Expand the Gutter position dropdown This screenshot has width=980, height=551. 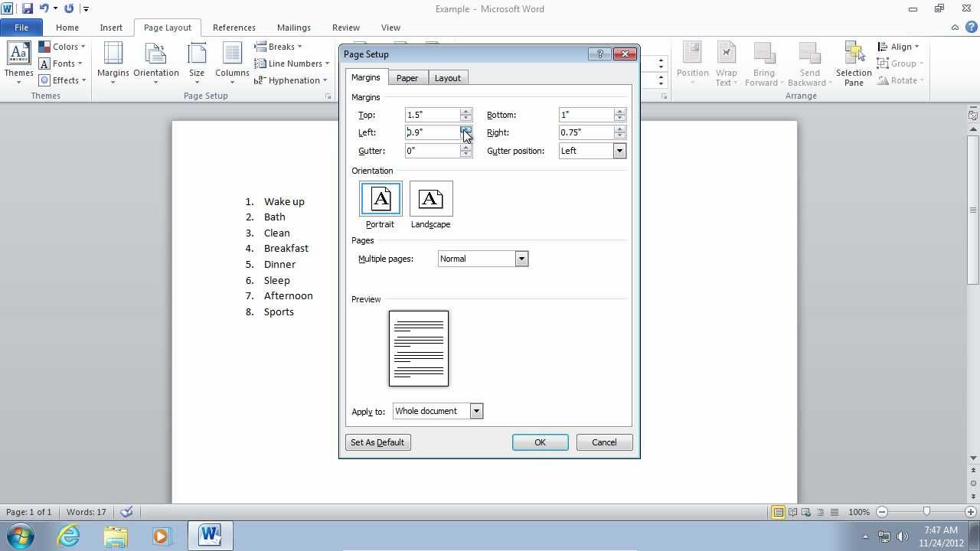pos(619,151)
